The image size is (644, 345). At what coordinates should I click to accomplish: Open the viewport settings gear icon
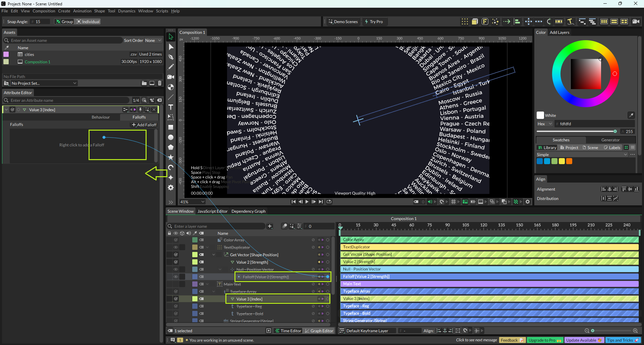[x=528, y=202]
